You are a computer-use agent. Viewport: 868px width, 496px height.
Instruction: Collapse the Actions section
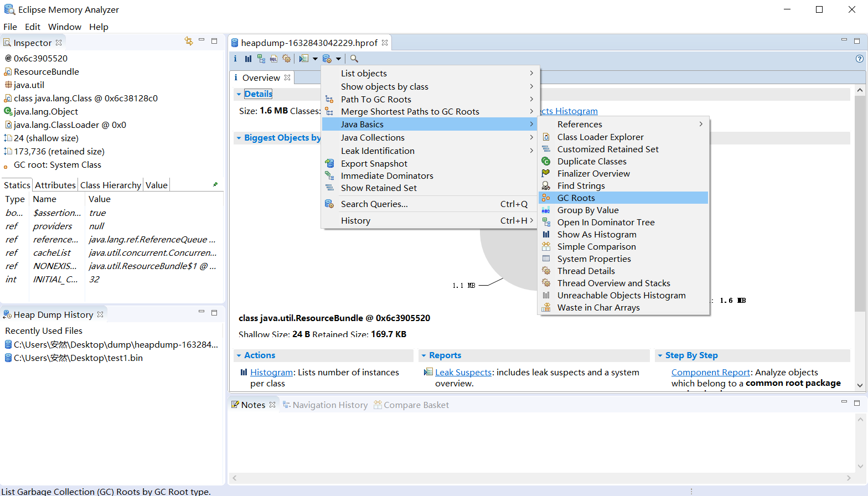point(239,355)
